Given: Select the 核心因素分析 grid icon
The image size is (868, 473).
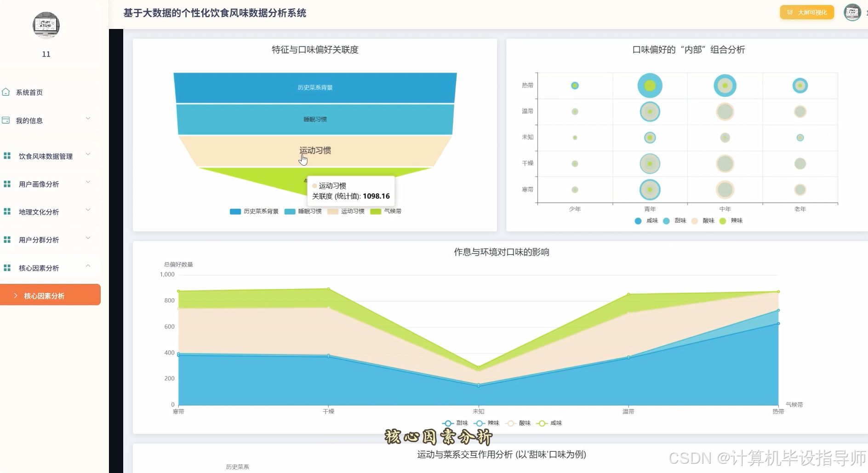Looking at the screenshot, I should (x=6, y=267).
